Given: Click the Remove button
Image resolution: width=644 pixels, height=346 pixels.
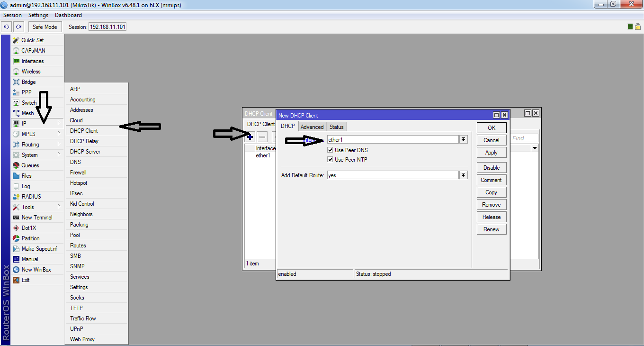Looking at the screenshot, I should [x=492, y=204].
